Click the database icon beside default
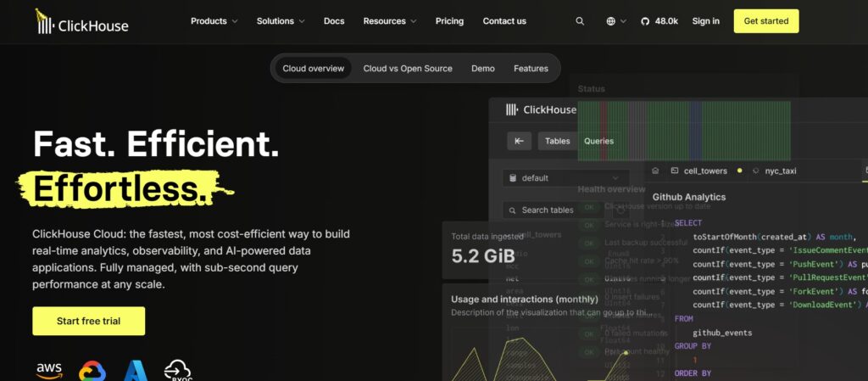868x381 pixels. click(x=513, y=177)
